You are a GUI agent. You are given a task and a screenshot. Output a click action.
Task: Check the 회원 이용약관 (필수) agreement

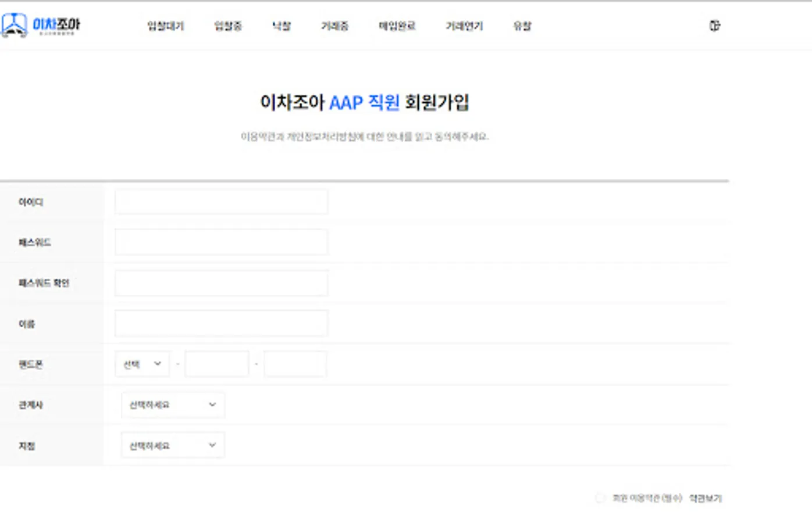[600, 498]
